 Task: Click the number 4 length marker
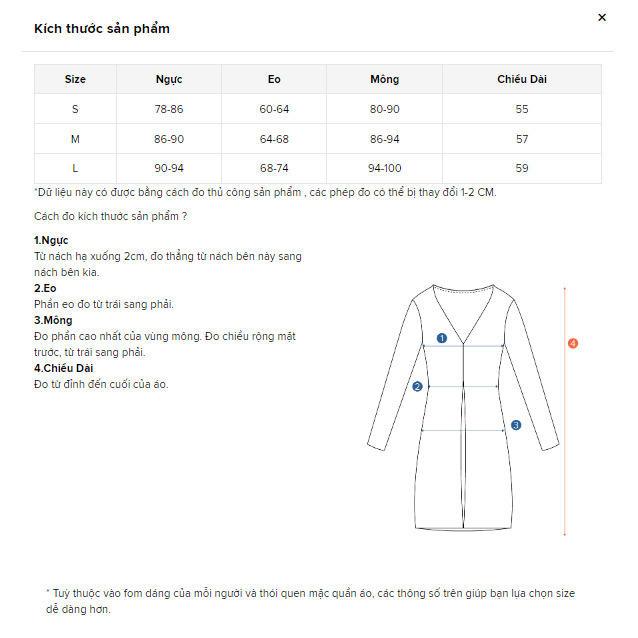(x=573, y=343)
